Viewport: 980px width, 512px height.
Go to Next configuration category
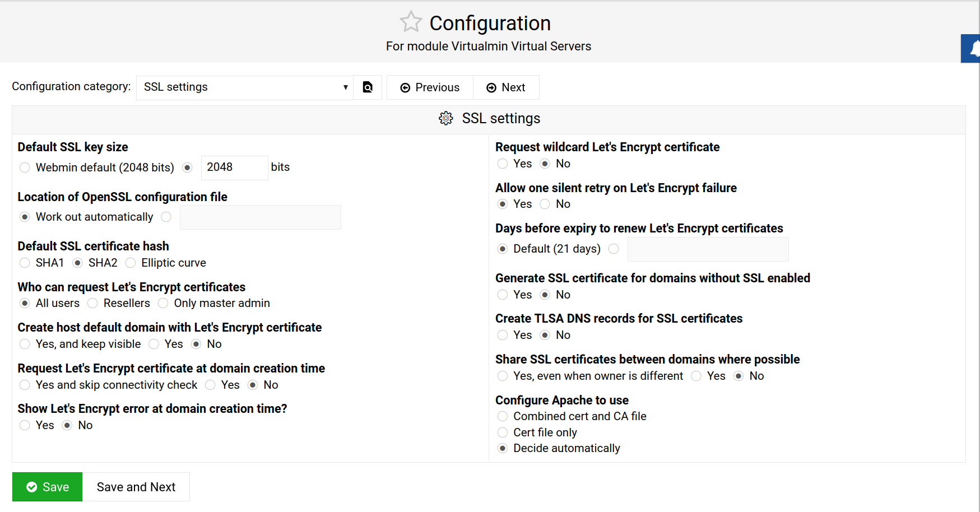point(506,87)
